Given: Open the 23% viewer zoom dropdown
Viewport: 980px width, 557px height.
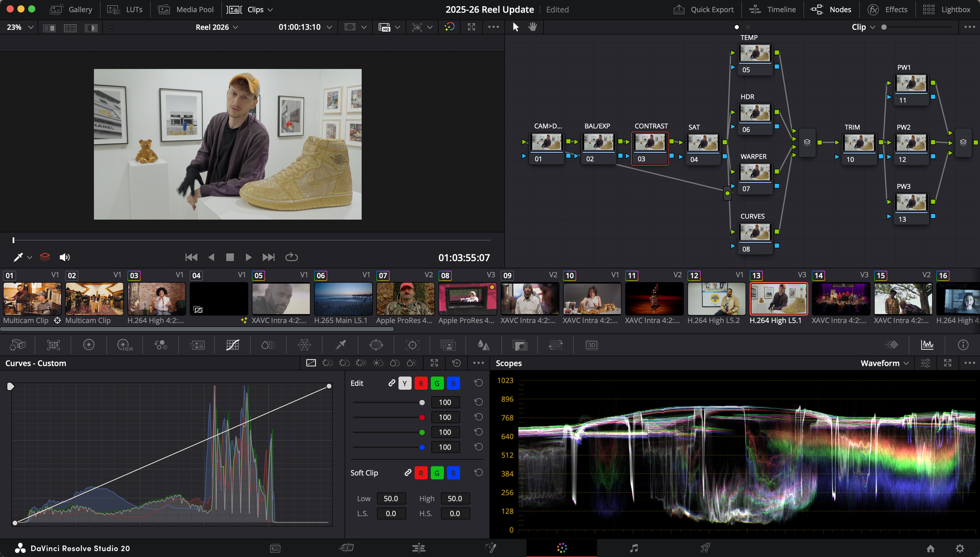Looking at the screenshot, I should coord(20,27).
